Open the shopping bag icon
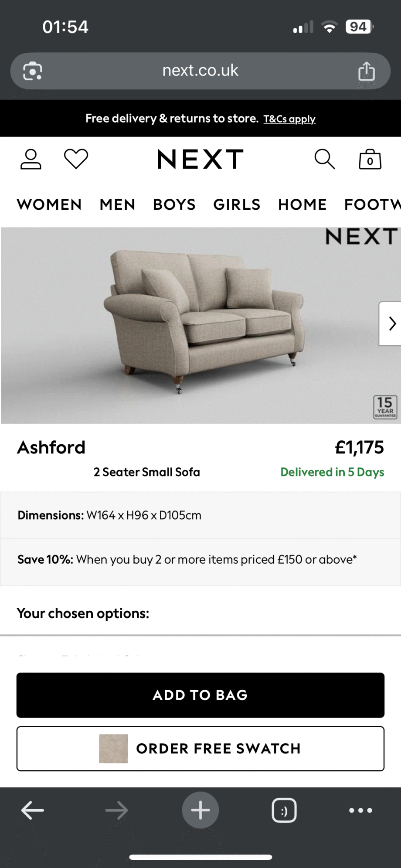 click(370, 160)
